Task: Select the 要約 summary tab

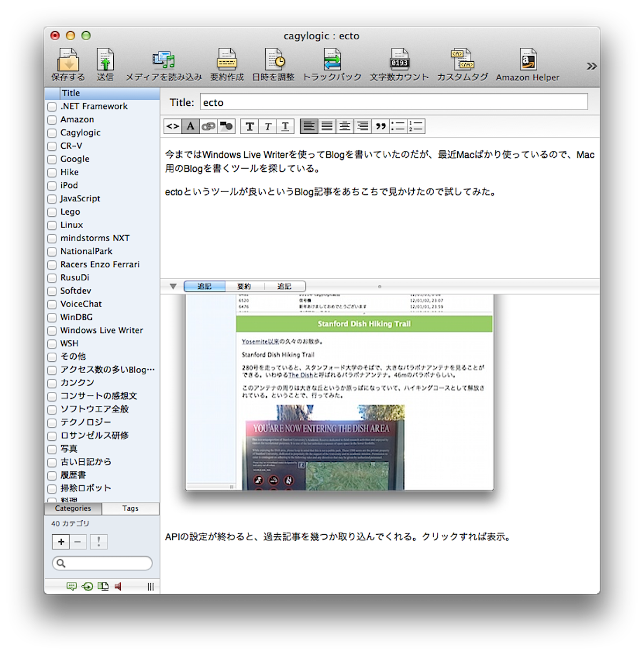Action: [244, 287]
